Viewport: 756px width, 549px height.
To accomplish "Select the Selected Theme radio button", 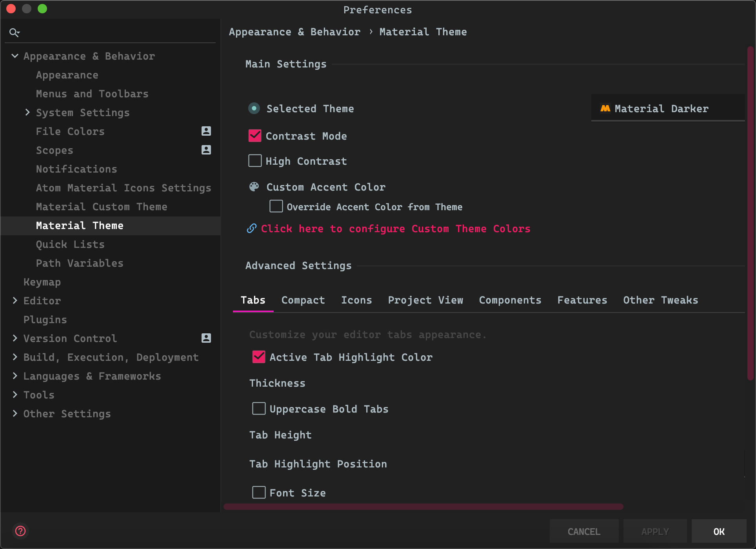I will pos(254,108).
